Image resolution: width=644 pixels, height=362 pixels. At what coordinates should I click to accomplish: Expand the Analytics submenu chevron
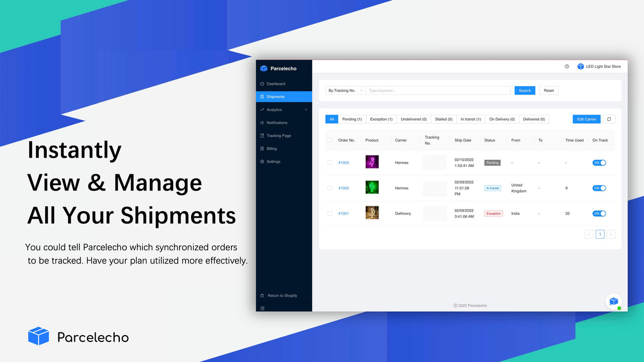pyautogui.click(x=306, y=110)
